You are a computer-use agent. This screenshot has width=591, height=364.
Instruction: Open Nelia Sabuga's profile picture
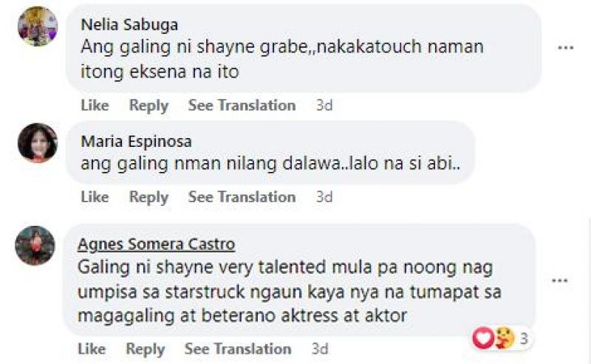pyautogui.click(x=38, y=27)
